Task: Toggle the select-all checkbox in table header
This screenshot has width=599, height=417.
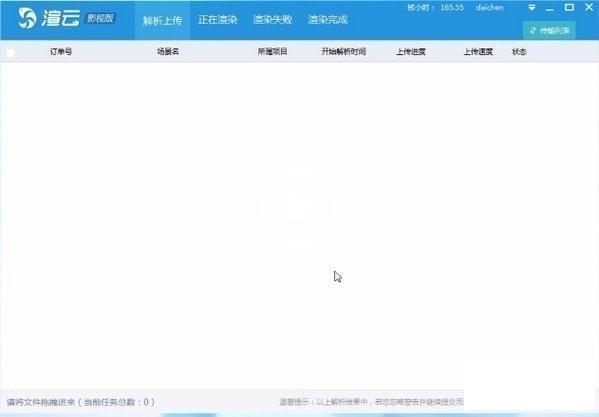Action: click(x=10, y=53)
